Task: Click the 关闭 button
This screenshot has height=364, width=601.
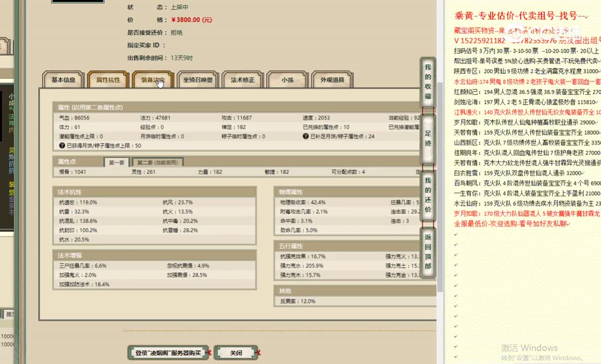Action: pyautogui.click(x=236, y=353)
